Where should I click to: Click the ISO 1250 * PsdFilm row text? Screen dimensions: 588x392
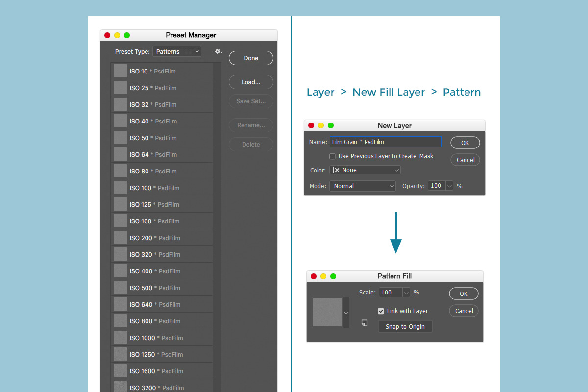(156, 355)
